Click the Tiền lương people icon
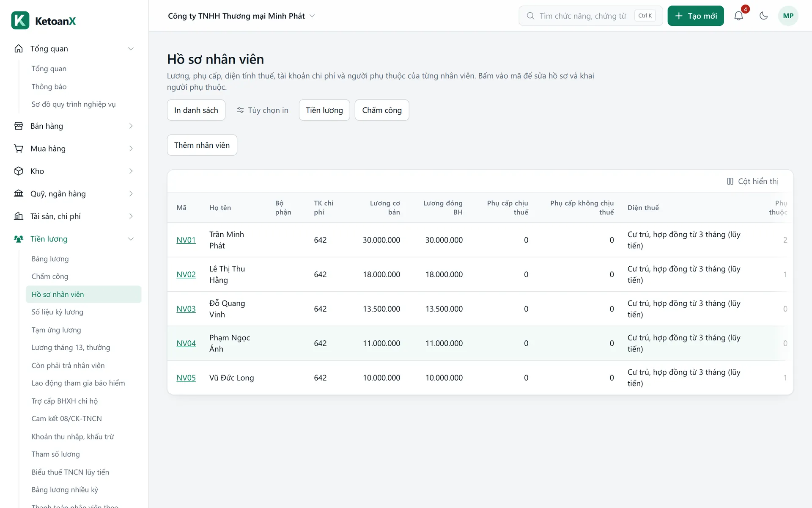This screenshot has width=812, height=508. pos(19,239)
